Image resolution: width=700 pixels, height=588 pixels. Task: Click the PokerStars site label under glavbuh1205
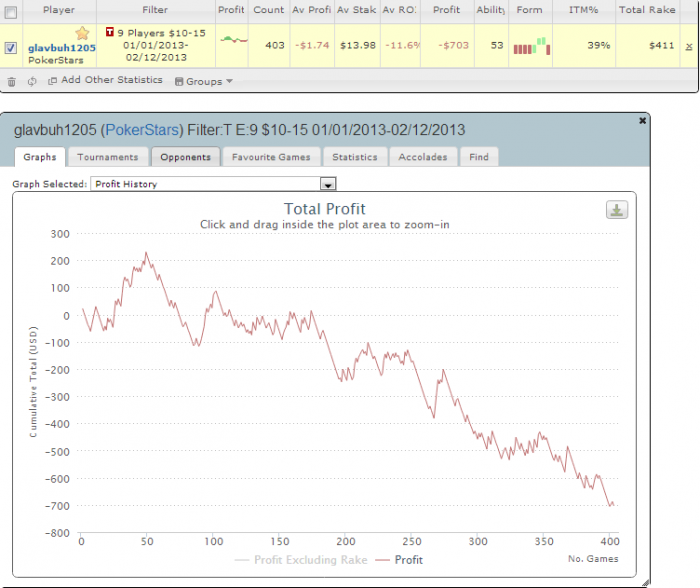[x=56, y=60]
